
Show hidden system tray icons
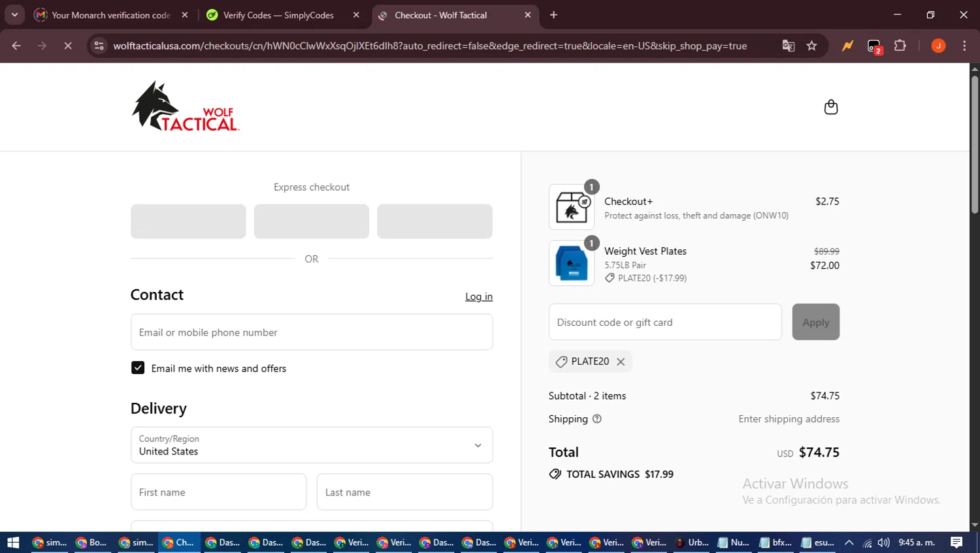tap(849, 543)
